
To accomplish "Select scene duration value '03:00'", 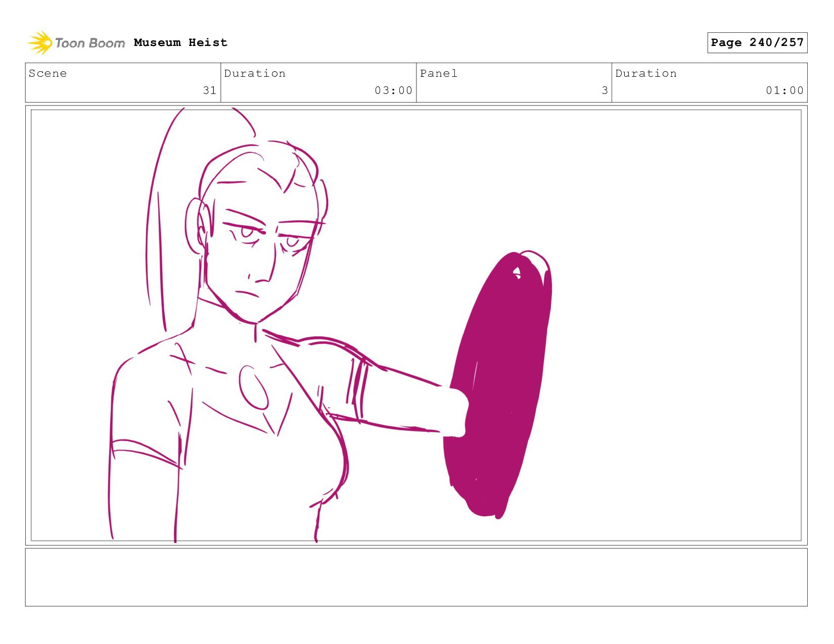I will (x=393, y=90).
